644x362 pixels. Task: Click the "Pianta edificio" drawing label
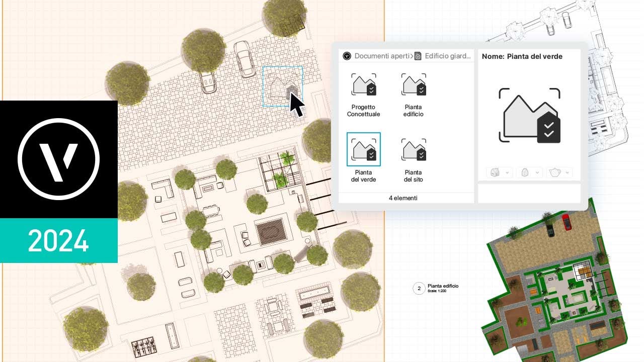point(443,286)
